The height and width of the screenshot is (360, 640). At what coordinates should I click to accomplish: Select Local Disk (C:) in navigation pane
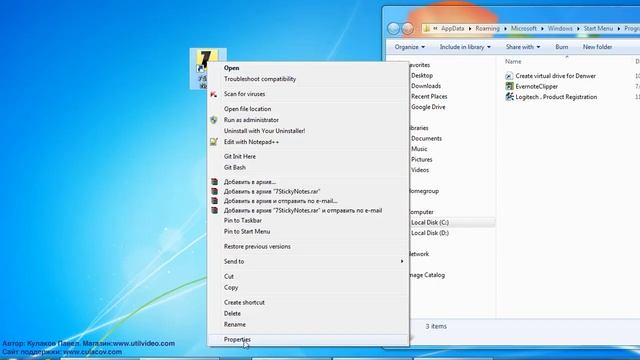click(430, 222)
